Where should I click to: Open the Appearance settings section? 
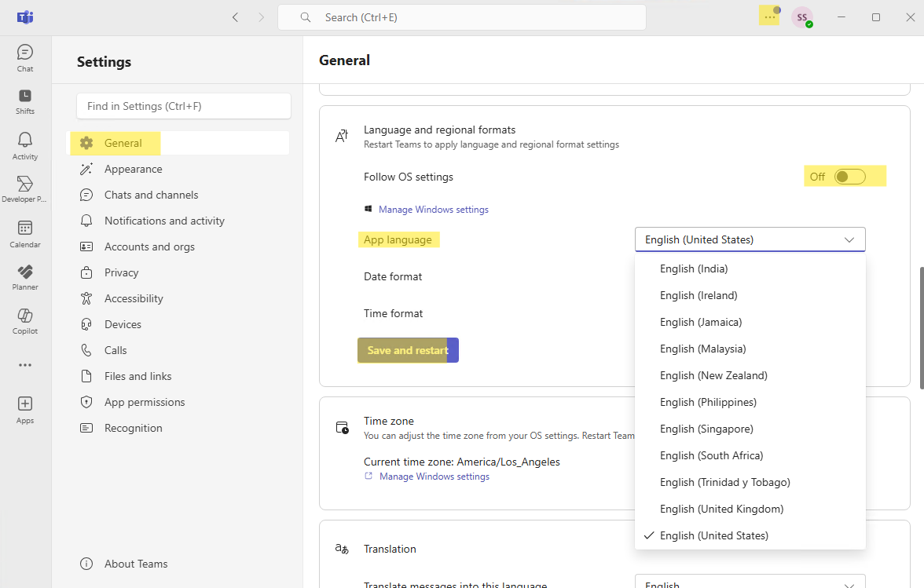click(133, 169)
